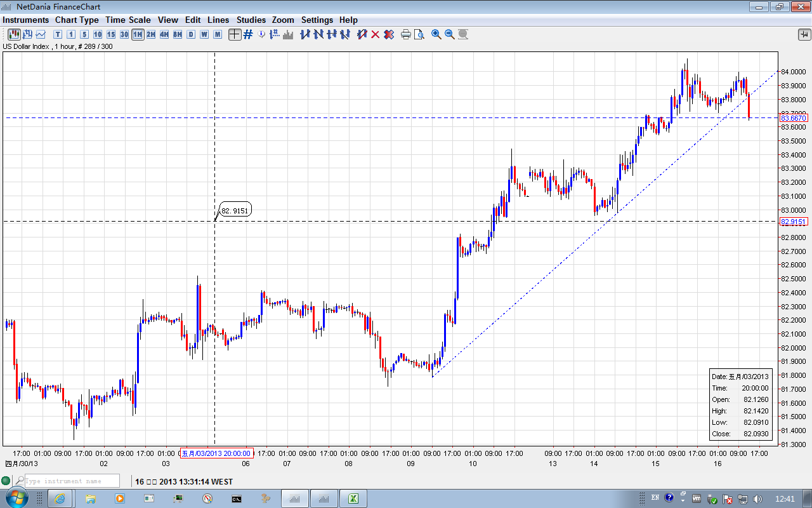Toggle the info bubble data box icon
Image resolution: width=812 pixels, height=508 pixels.
(x=261, y=34)
